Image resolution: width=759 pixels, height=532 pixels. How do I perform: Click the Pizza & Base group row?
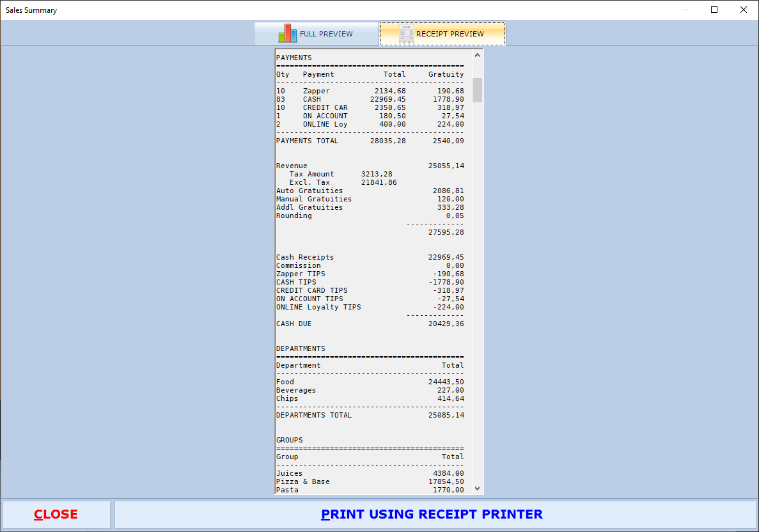370,481
